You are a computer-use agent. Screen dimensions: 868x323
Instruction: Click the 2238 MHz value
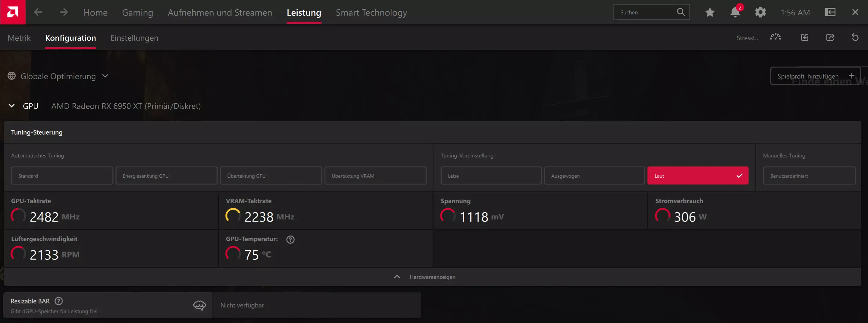(x=269, y=216)
